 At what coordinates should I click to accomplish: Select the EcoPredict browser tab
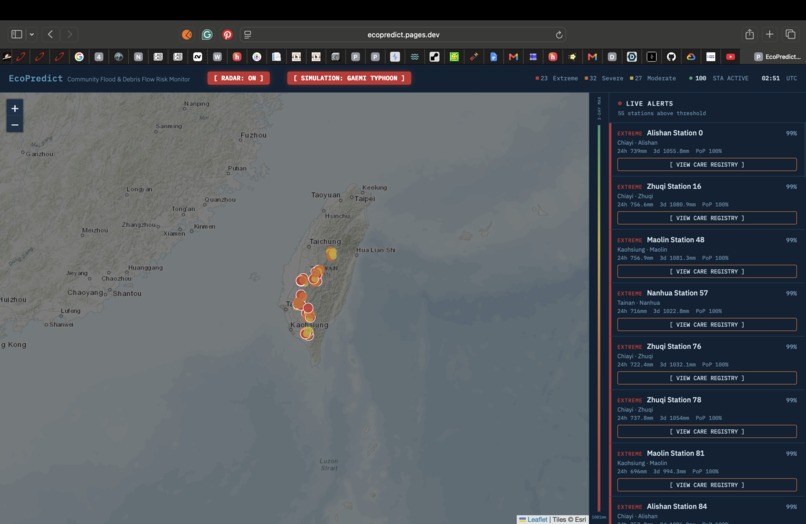tap(777, 57)
